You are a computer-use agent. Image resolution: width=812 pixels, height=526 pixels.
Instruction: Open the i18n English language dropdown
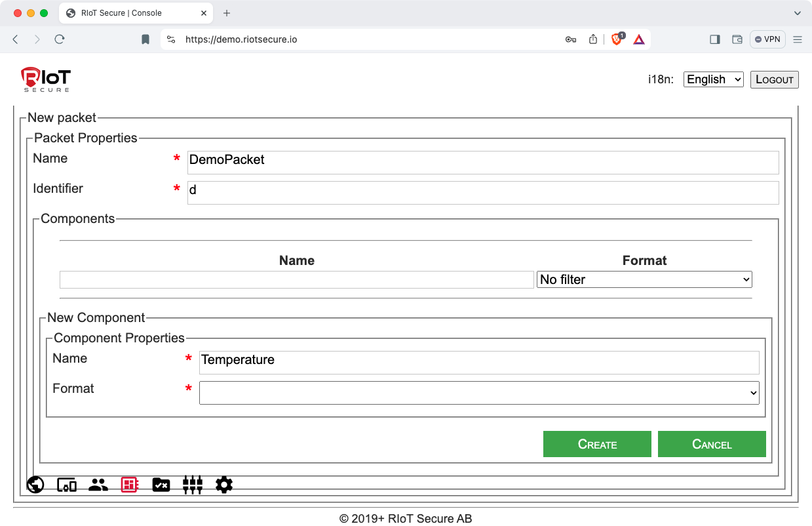coord(713,79)
